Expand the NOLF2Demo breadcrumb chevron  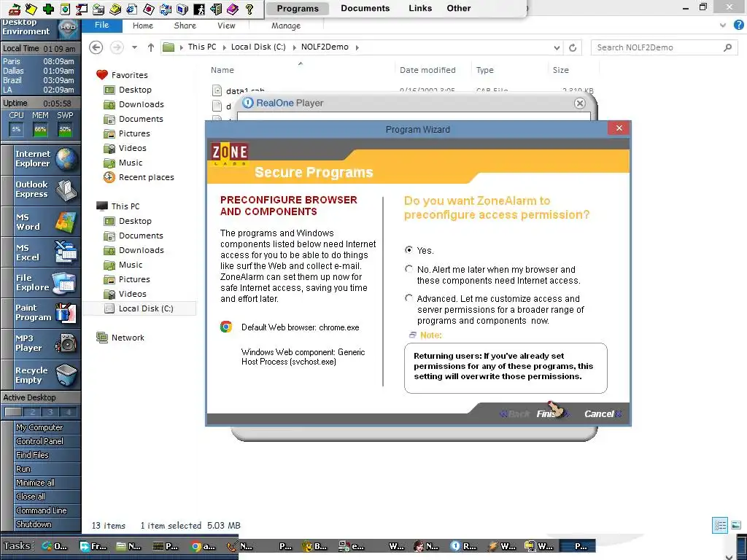(357, 47)
